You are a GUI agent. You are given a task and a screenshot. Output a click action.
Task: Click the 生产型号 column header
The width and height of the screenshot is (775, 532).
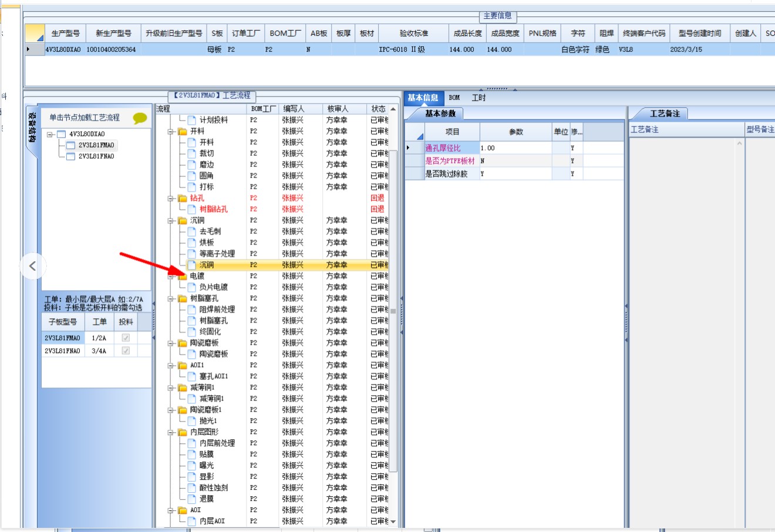click(65, 33)
